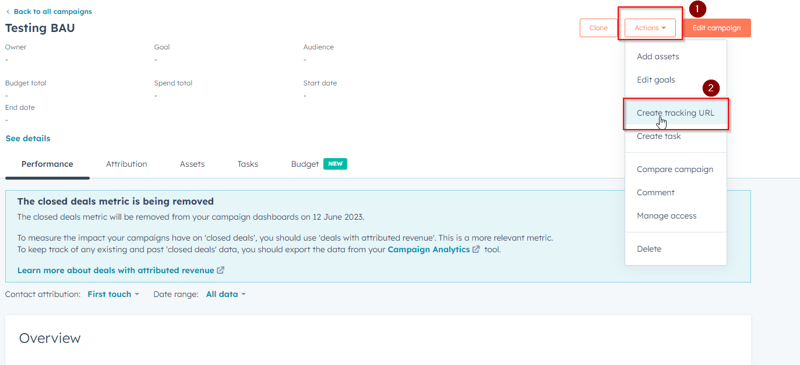The image size is (800, 365).
Task: Click external-link icon after attributed revenue
Action: coord(220,271)
